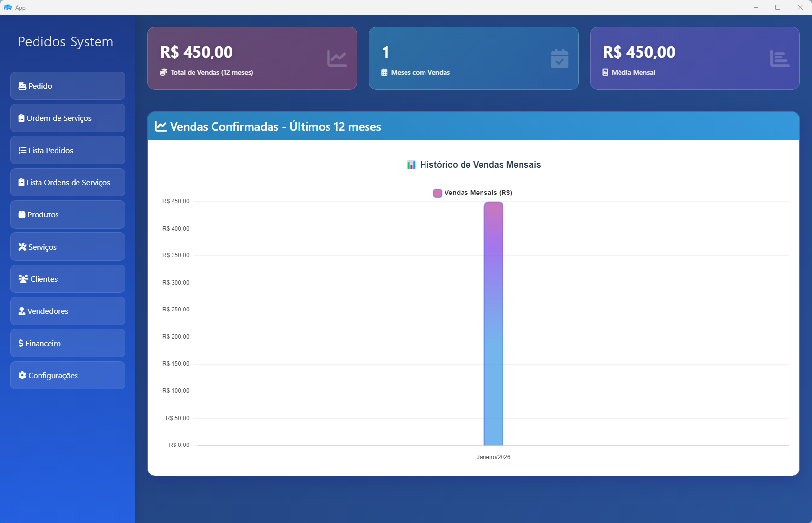The image size is (812, 523).
Task: Go to Ordem de Serviços
Action: pos(68,118)
